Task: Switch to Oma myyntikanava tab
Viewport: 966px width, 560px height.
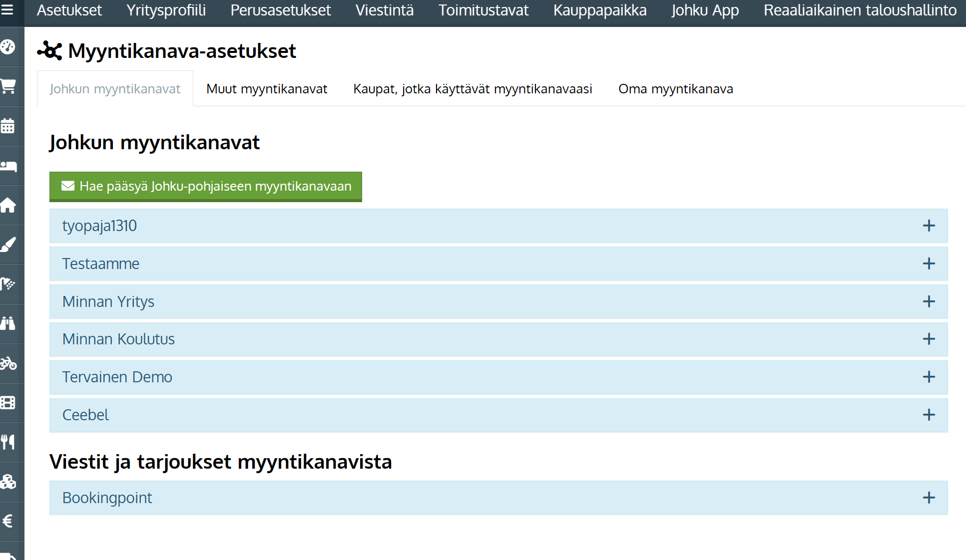Action: click(676, 89)
